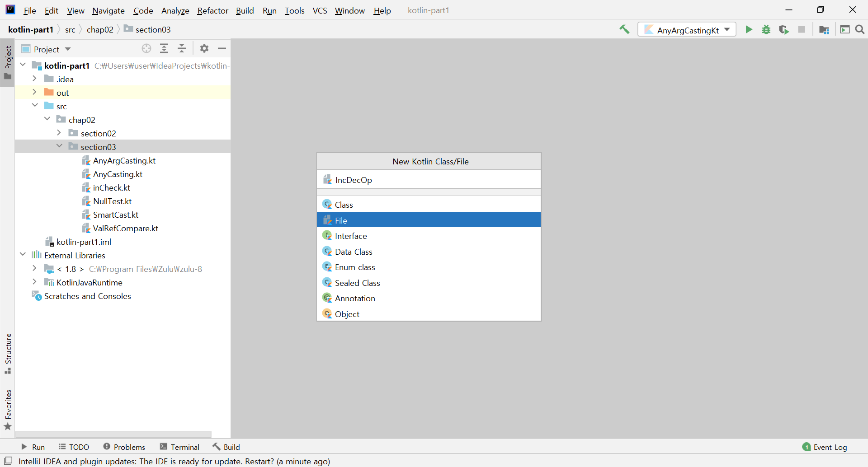This screenshot has width=868, height=467.
Task: Open the Run tool window tab
Action: [x=33, y=447]
